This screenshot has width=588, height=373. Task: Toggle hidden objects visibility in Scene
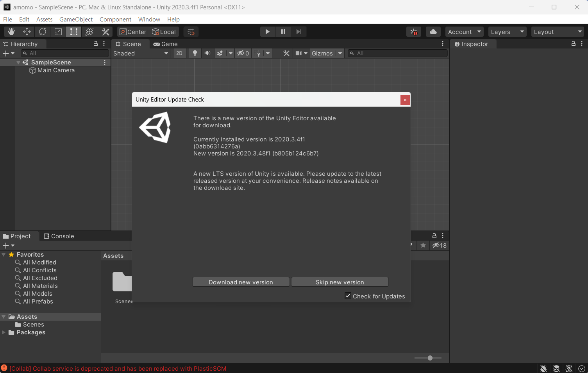pos(243,53)
